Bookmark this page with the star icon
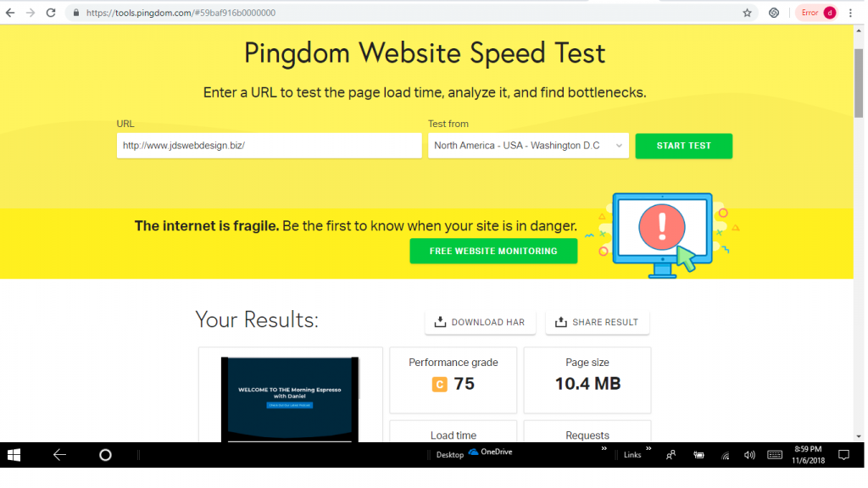868x488 pixels. pyautogui.click(x=747, y=13)
